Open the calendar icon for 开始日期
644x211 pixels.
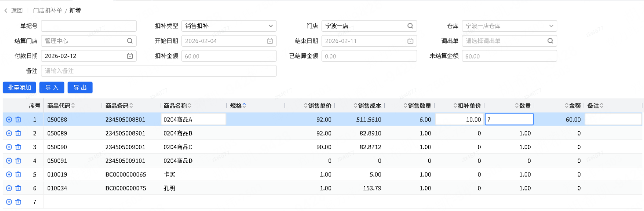click(x=270, y=41)
